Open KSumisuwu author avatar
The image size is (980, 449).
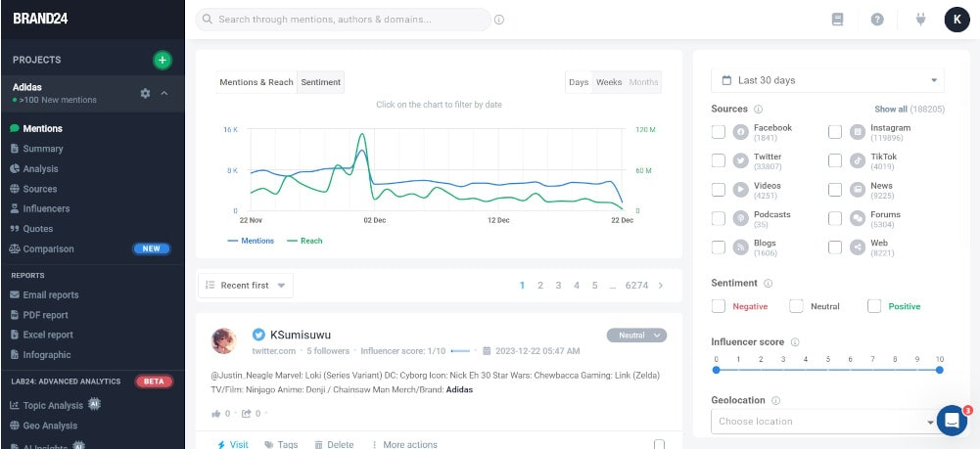(x=224, y=341)
